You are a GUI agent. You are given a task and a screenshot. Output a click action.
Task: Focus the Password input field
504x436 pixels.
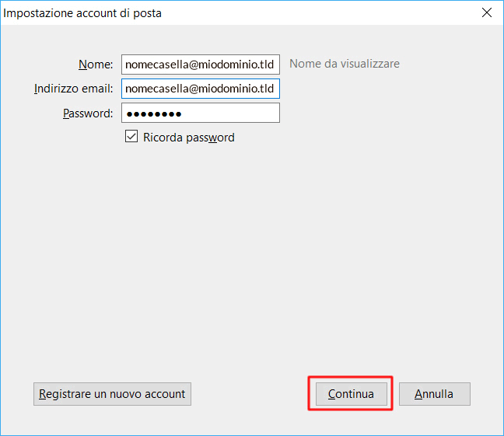200,113
